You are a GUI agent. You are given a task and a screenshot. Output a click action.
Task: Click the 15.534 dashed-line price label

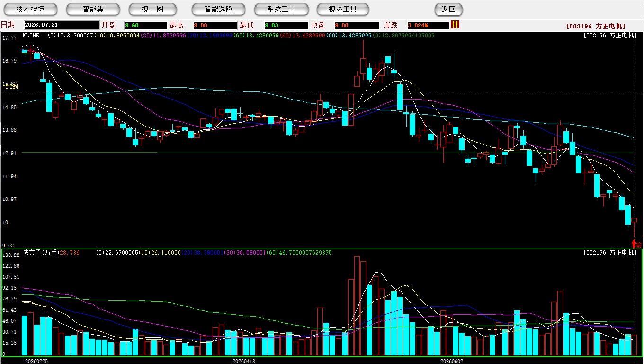[x=10, y=87]
